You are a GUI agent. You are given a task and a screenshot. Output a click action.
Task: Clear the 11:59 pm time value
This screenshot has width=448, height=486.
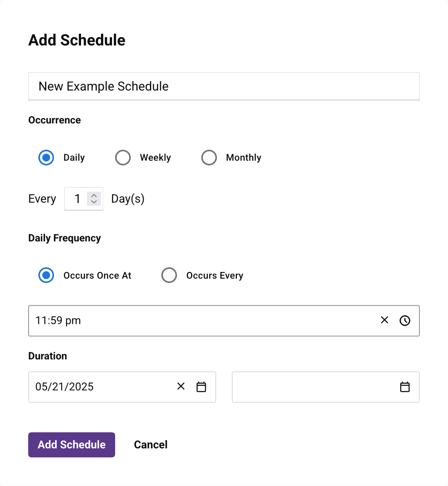coord(384,320)
